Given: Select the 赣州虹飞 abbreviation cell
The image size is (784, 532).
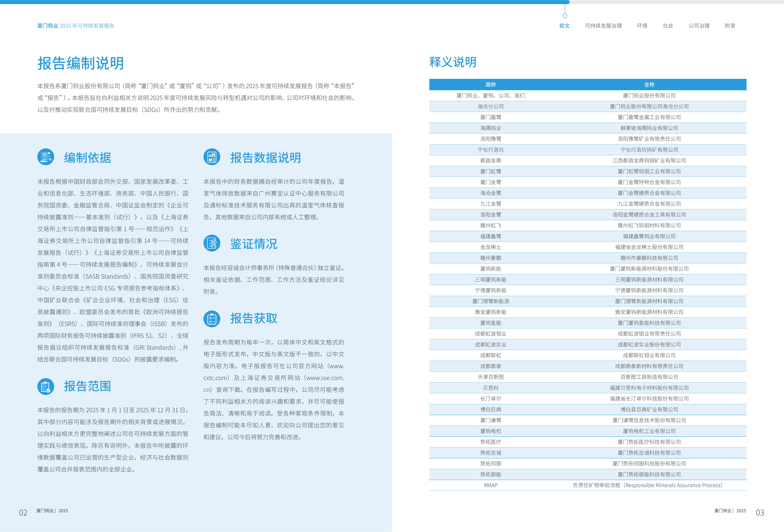Looking at the screenshot, I should (x=491, y=225).
